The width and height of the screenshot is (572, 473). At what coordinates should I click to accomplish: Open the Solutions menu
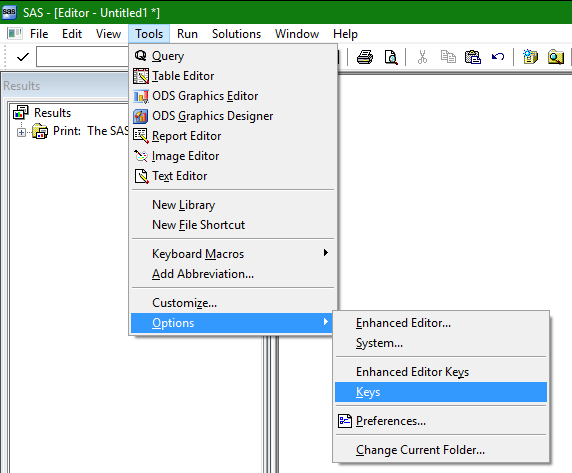[x=236, y=34]
